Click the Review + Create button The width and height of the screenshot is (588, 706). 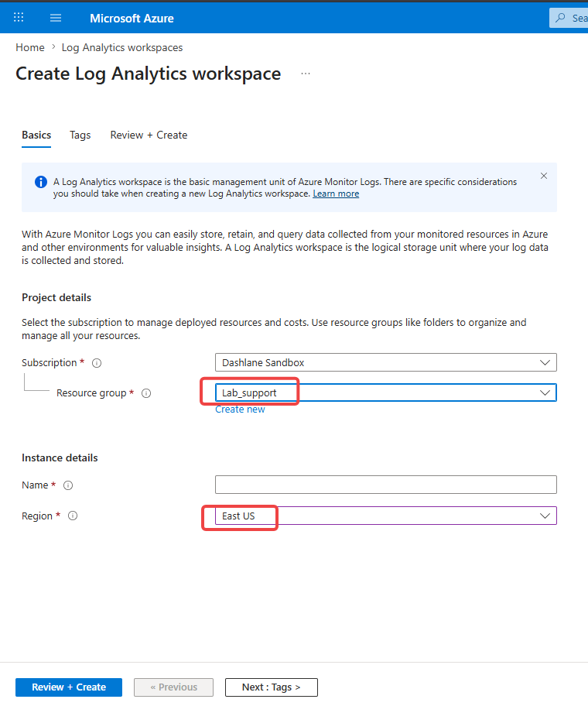point(69,687)
